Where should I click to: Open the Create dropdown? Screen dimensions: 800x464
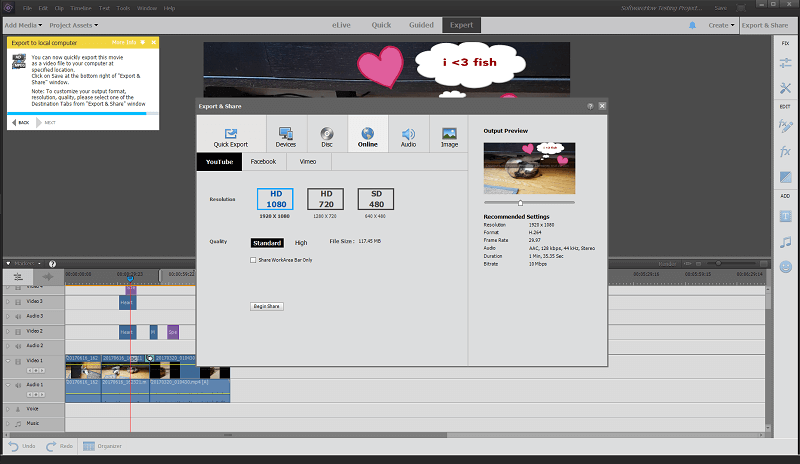tap(721, 25)
